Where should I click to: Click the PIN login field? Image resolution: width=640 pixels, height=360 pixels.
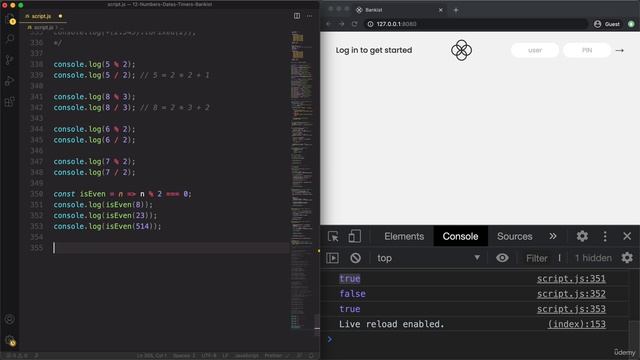(587, 50)
